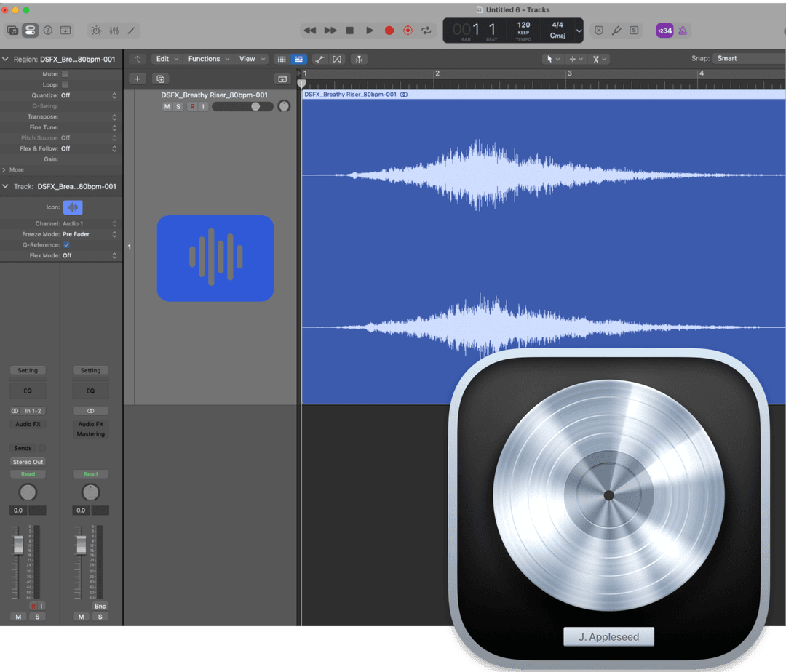
Task: Toggle the purple Count-in 1234 button
Action: [664, 31]
